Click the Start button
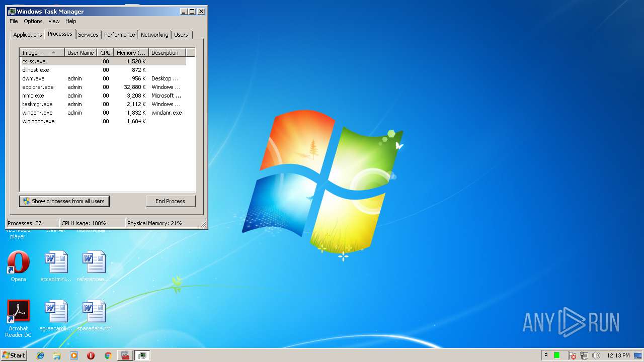644x362 pixels. click(14, 355)
